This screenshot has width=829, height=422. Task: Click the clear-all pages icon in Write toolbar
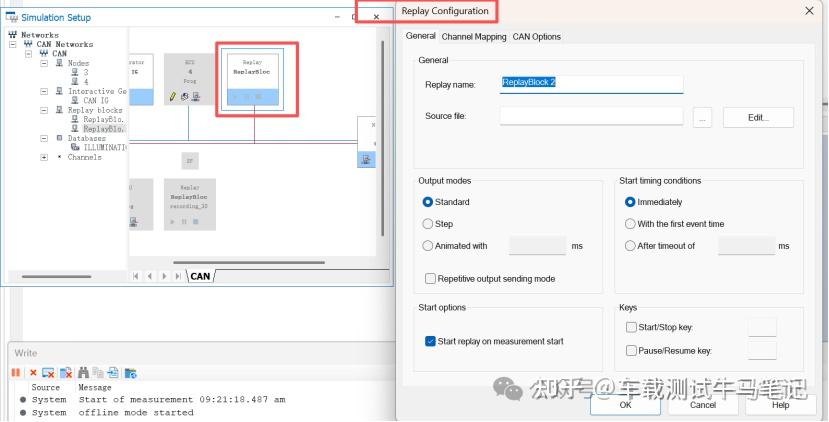click(x=66, y=373)
